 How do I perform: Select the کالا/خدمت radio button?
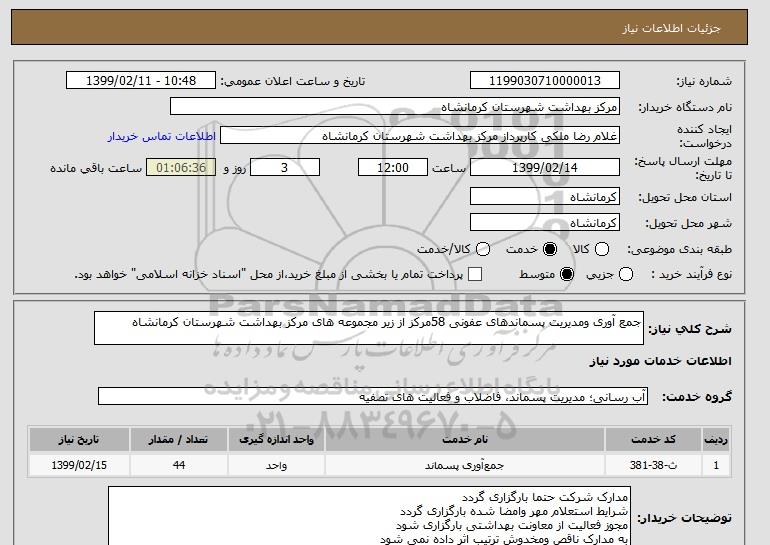point(483,249)
